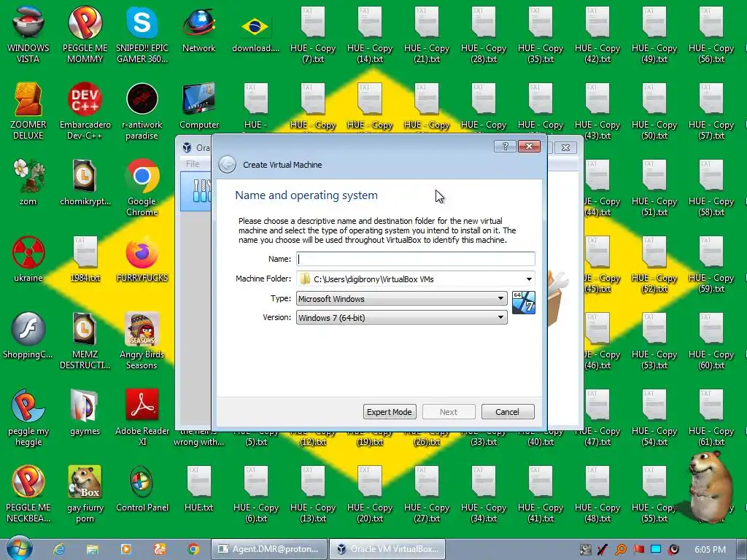Open Chrome from the taskbar

(193, 549)
